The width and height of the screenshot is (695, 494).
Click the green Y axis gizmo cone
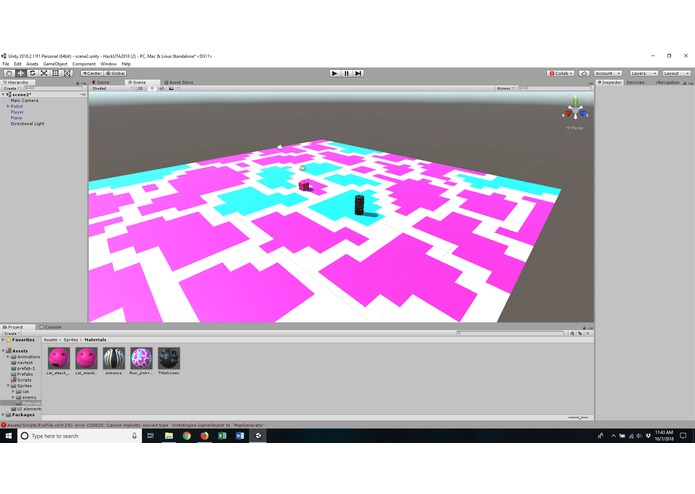tap(575, 101)
